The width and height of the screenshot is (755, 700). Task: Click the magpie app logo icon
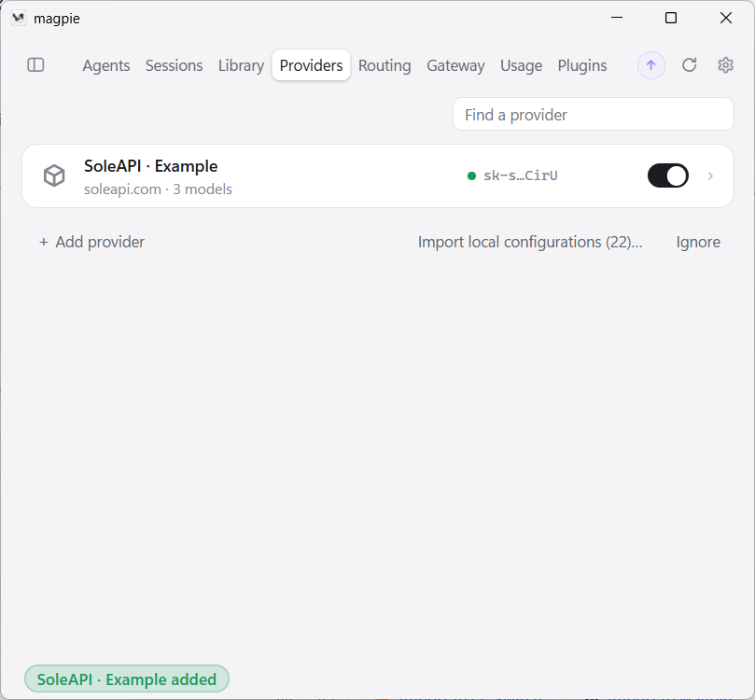coord(19,19)
